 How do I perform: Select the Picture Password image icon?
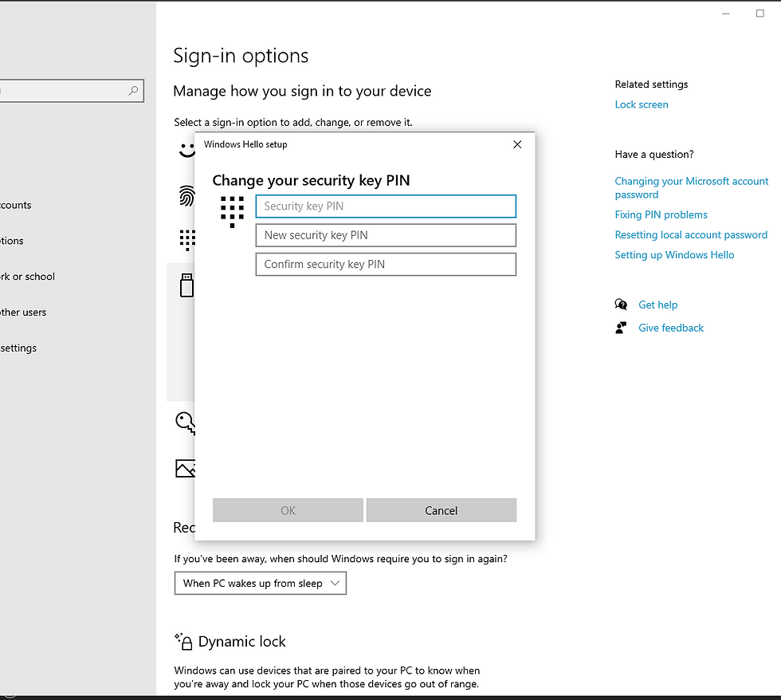point(185,468)
